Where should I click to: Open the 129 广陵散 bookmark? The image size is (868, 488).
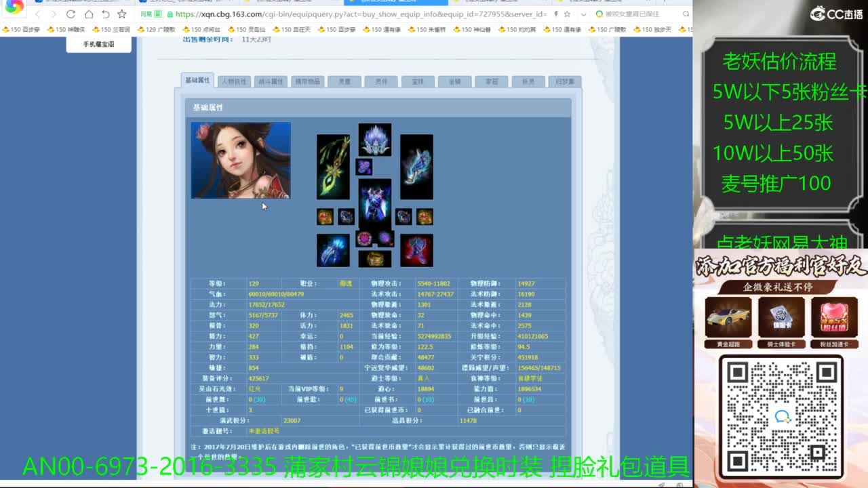(x=157, y=30)
